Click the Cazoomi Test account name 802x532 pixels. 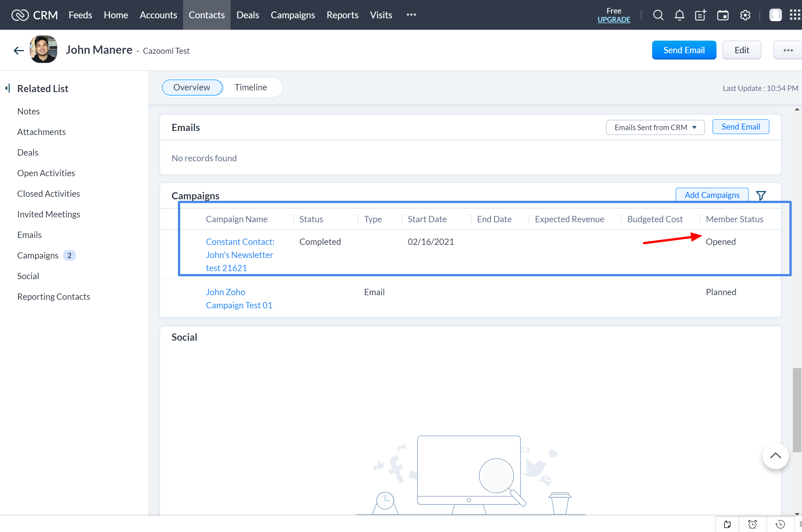(x=166, y=51)
